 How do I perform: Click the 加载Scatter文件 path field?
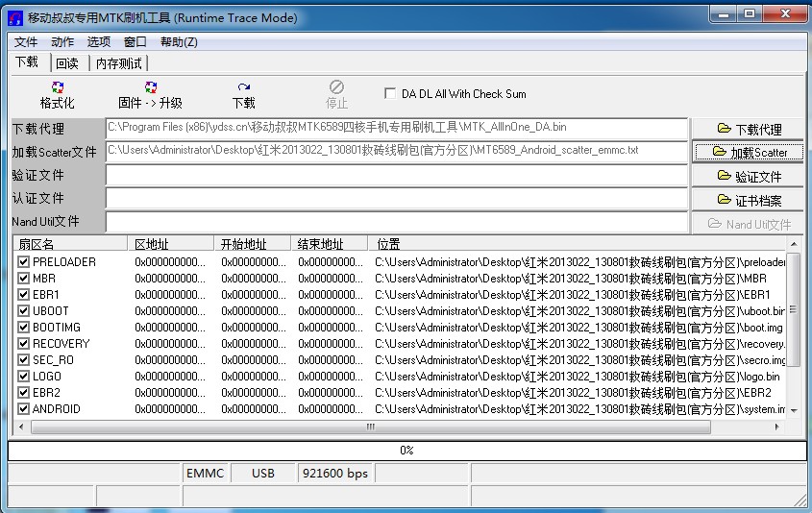[397, 151]
